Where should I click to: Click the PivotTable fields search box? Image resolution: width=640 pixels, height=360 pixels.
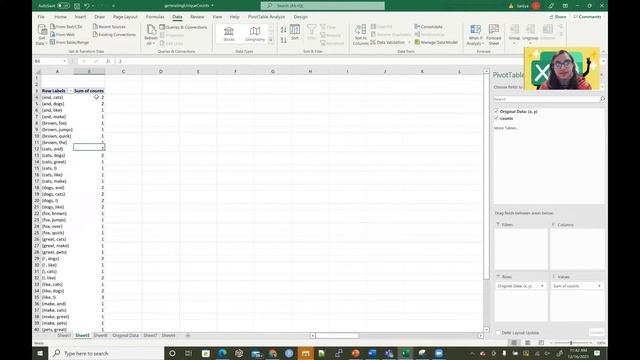[549, 99]
